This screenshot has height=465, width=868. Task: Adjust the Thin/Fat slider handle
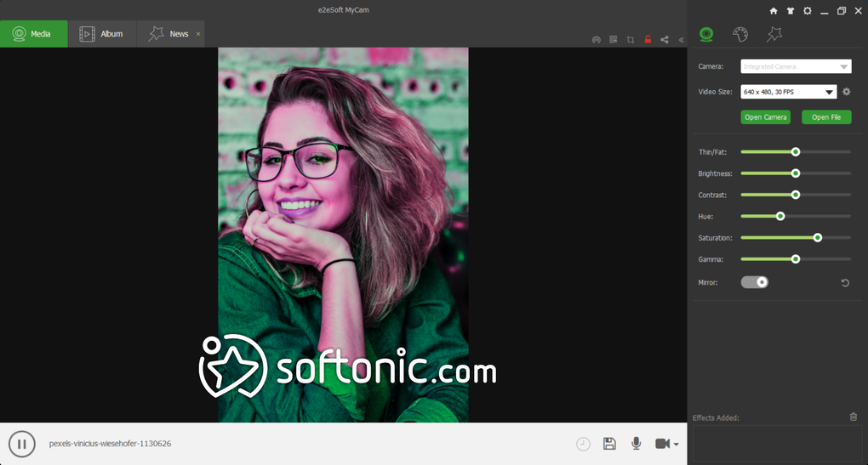click(796, 151)
